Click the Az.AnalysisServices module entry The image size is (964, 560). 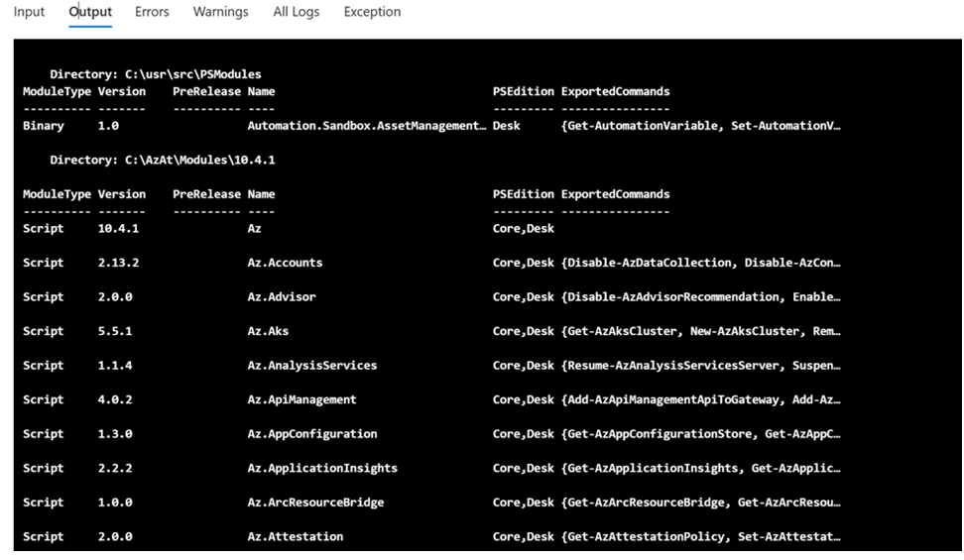(311, 365)
